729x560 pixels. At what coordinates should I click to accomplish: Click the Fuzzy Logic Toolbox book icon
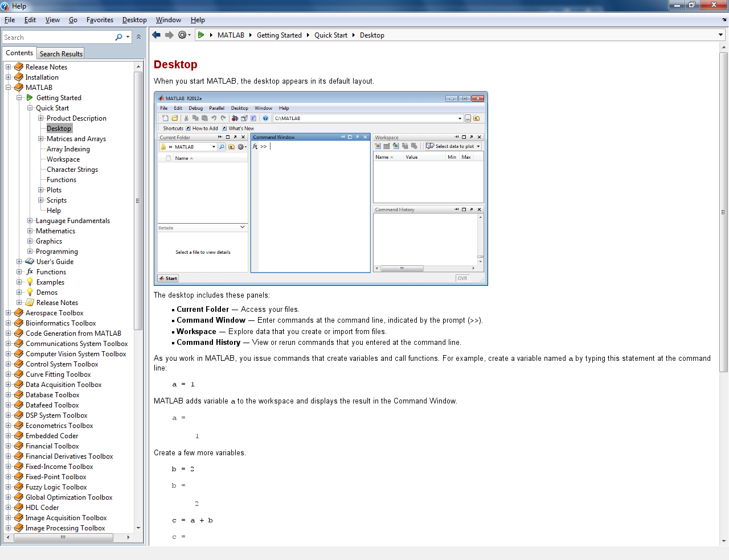click(19, 487)
